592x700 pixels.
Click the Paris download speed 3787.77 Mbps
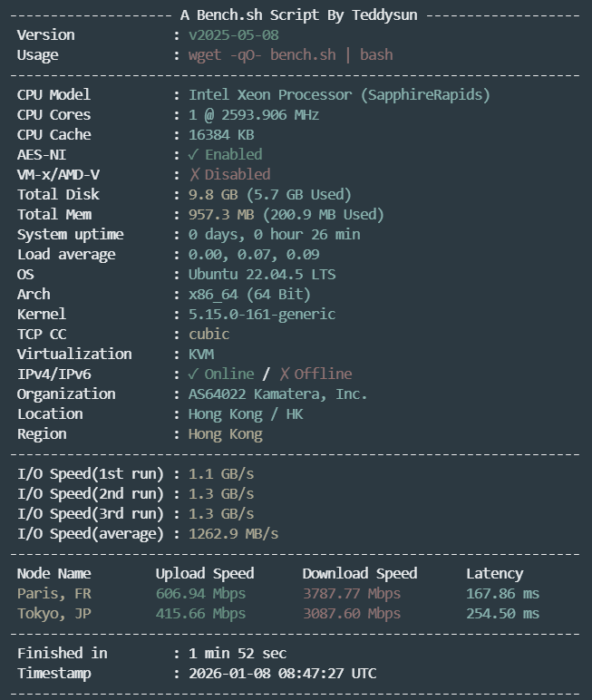[x=352, y=593]
